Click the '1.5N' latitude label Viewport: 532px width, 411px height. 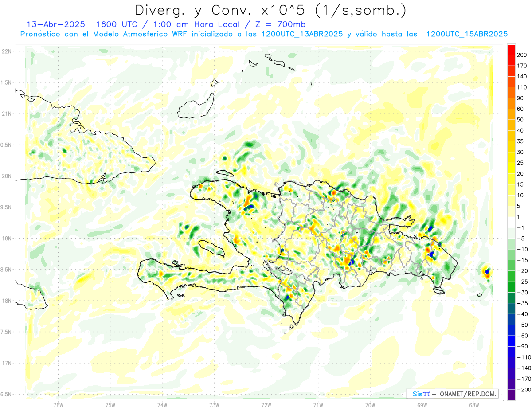(x=6, y=82)
